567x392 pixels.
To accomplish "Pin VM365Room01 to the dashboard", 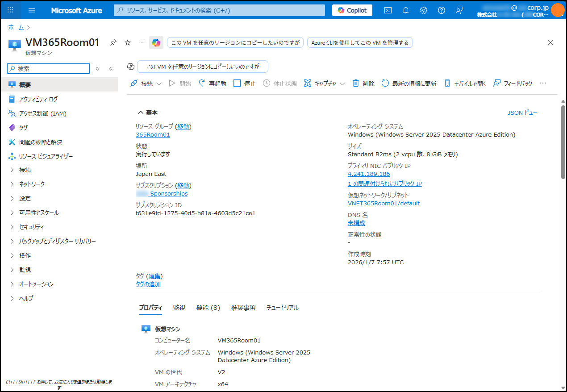I will click(113, 42).
